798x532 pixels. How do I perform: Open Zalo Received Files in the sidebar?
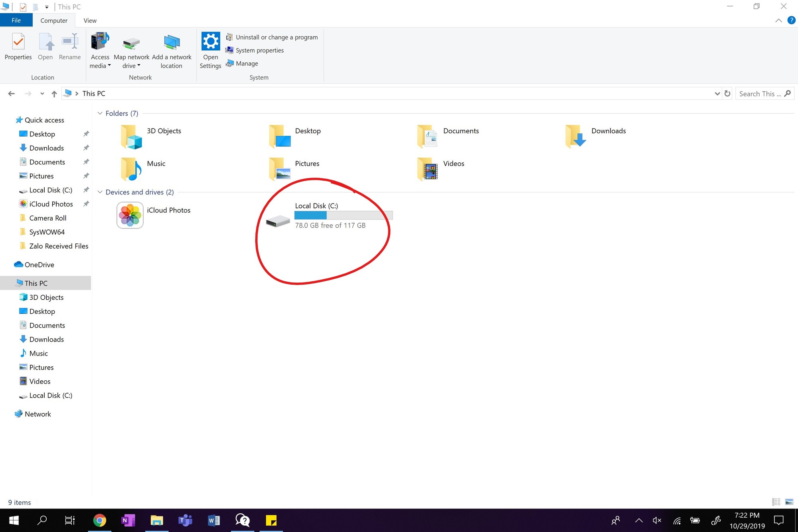coord(54,246)
